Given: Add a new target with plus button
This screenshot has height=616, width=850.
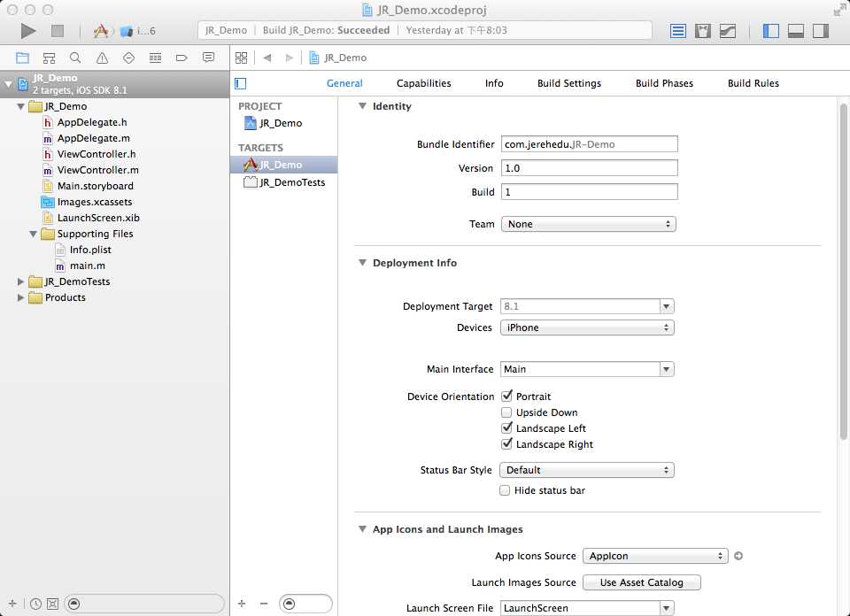Looking at the screenshot, I should click(x=242, y=604).
